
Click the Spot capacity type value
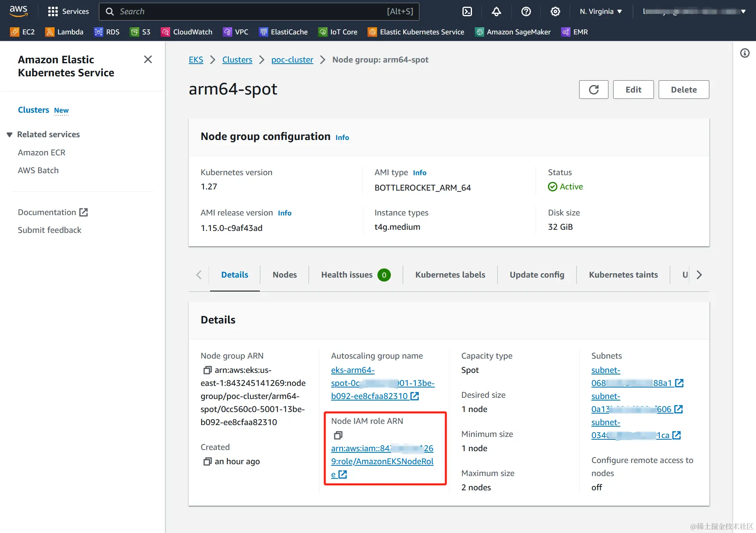point(470,370)
